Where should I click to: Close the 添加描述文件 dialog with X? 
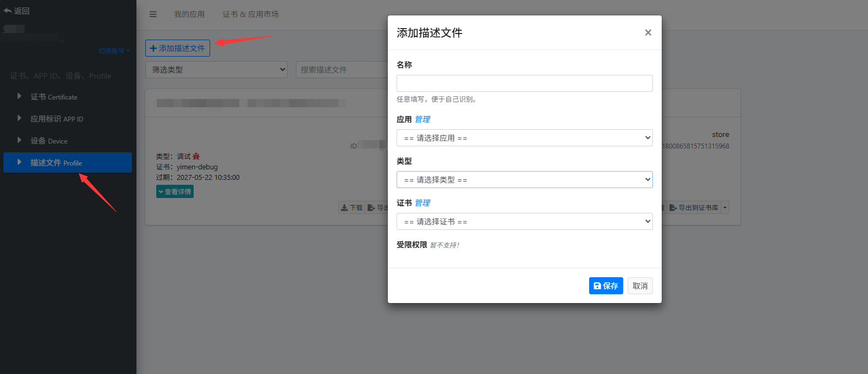[x=648, y=32]
